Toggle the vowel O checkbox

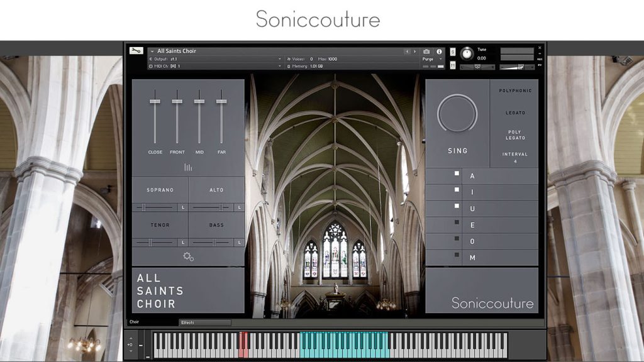tap(457, 238)
